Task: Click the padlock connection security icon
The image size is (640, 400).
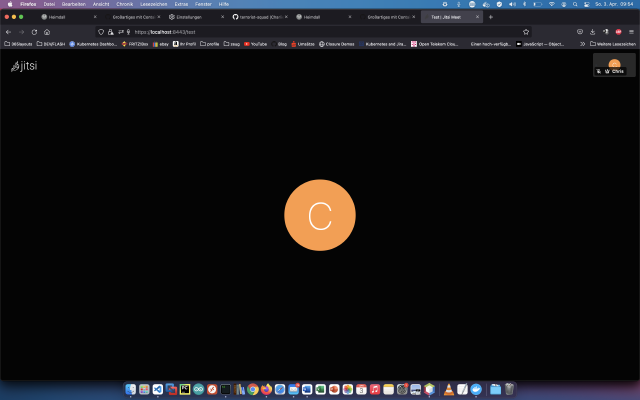Action: point(111,32)
